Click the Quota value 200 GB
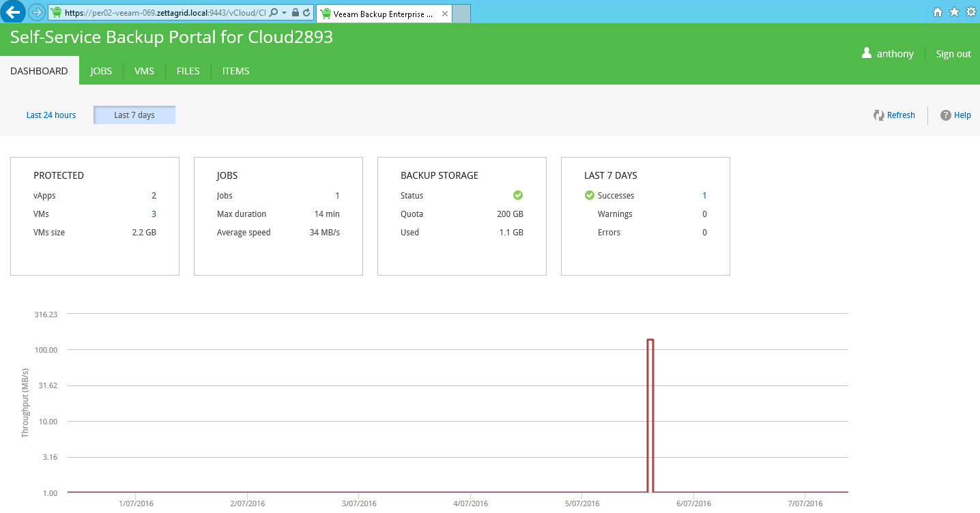Image resolution: width=980 pixels, height=513 pixels. tap(510, 214)
